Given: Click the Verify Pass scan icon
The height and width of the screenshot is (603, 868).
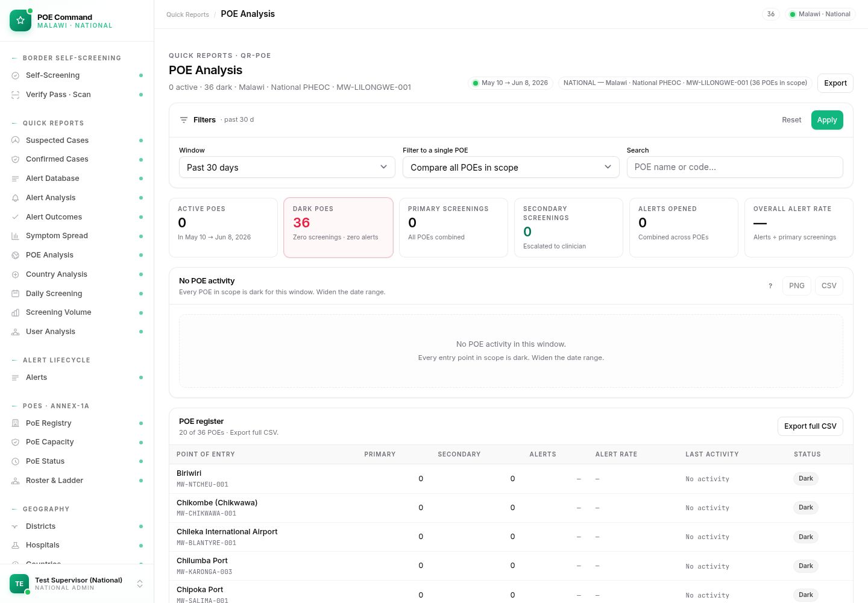Looking at the screenshot, I should (x=16, y=95).
